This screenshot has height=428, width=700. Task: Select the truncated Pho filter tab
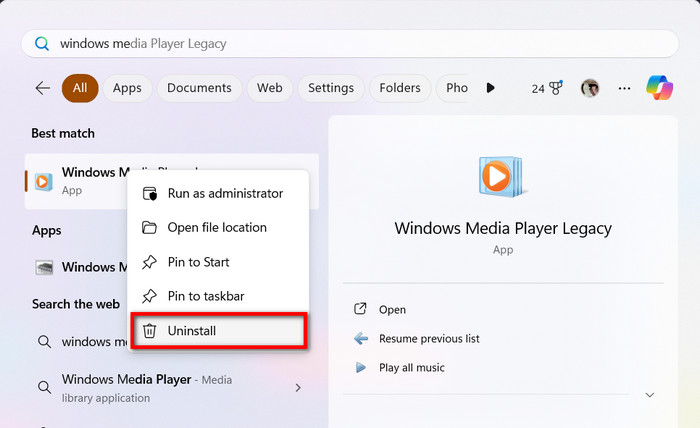[x=454, y=88]
